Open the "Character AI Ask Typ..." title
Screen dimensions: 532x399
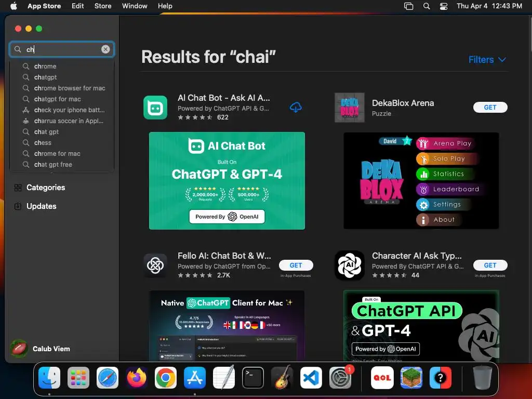[417, 256]
